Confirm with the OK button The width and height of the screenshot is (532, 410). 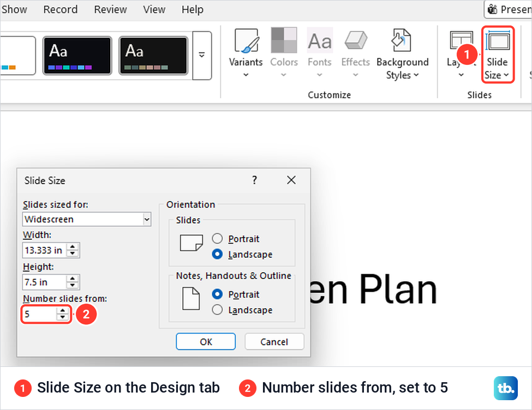coord(206,341)
